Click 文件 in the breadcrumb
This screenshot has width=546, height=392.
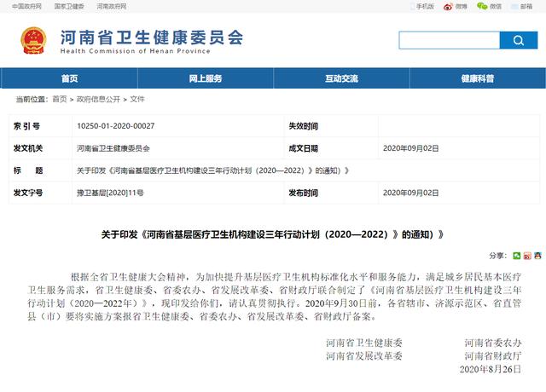[x=137, y=99]
